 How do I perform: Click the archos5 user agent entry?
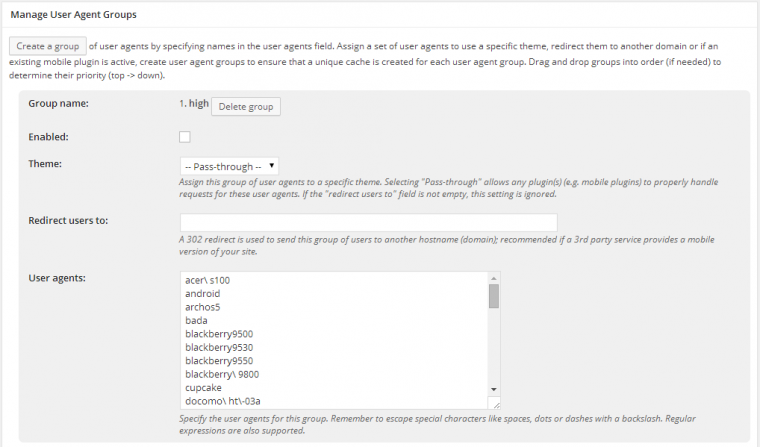pos(203,307)
